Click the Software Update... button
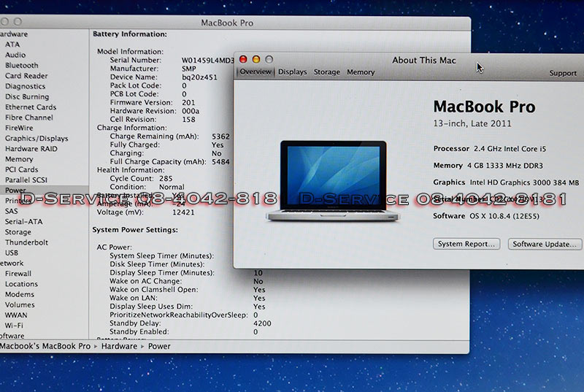Viewport: 584px width, 392px height. tap(545, 245)
